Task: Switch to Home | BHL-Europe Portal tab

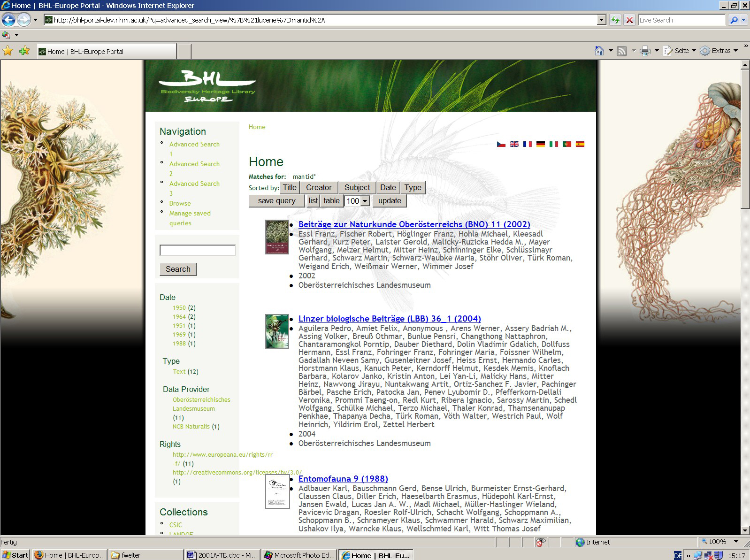Action: 107,51
